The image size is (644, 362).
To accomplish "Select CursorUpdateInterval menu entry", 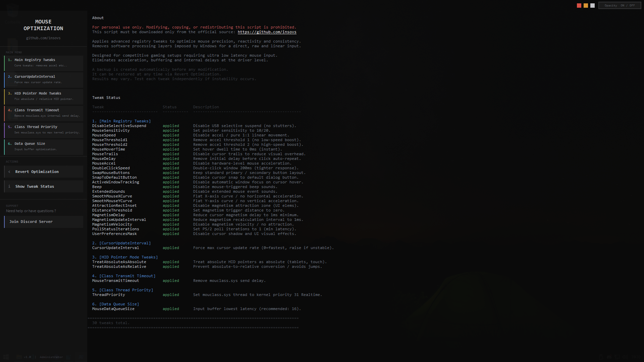I will pyautogui.click(x=44, y=79).
